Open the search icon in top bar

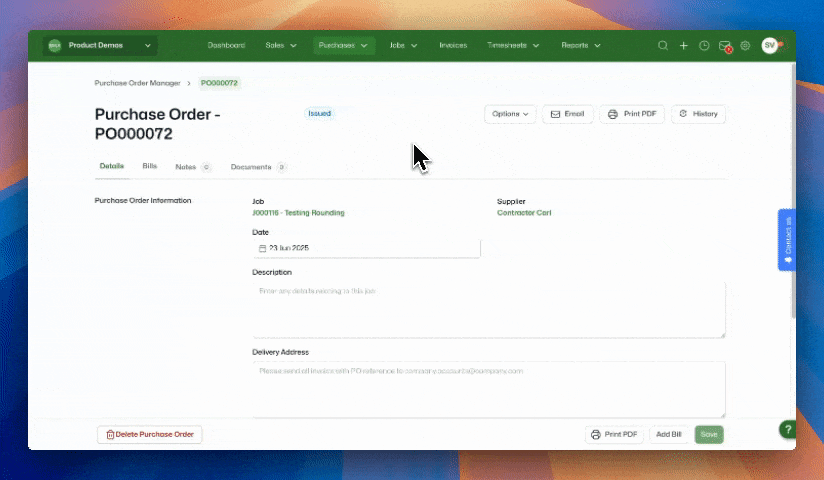click(x=663, y=46)
